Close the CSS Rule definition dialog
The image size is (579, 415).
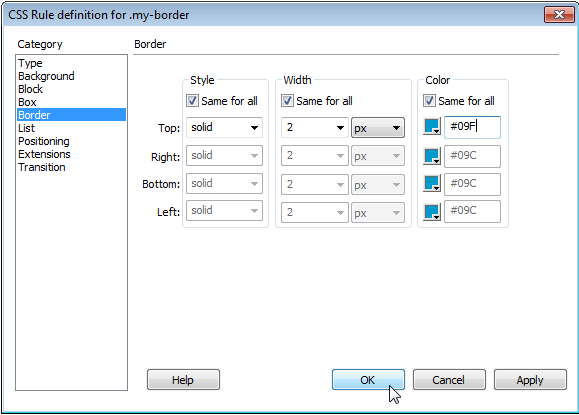[559, 14]
